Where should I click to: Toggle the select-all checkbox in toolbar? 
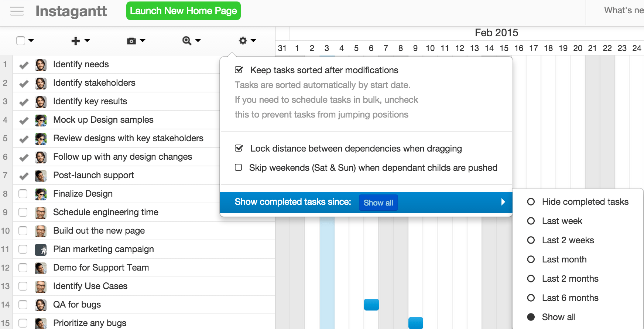click(21, 41)
